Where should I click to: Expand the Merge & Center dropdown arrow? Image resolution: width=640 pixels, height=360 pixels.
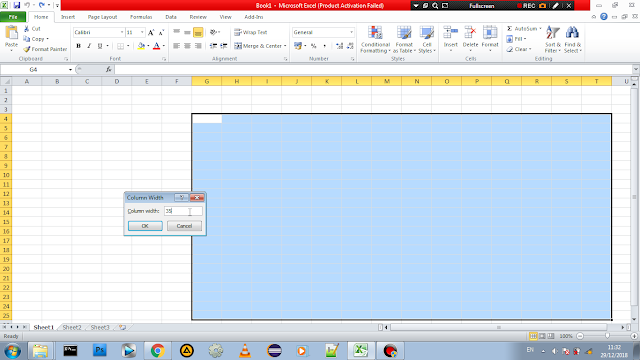click(285, 46)
